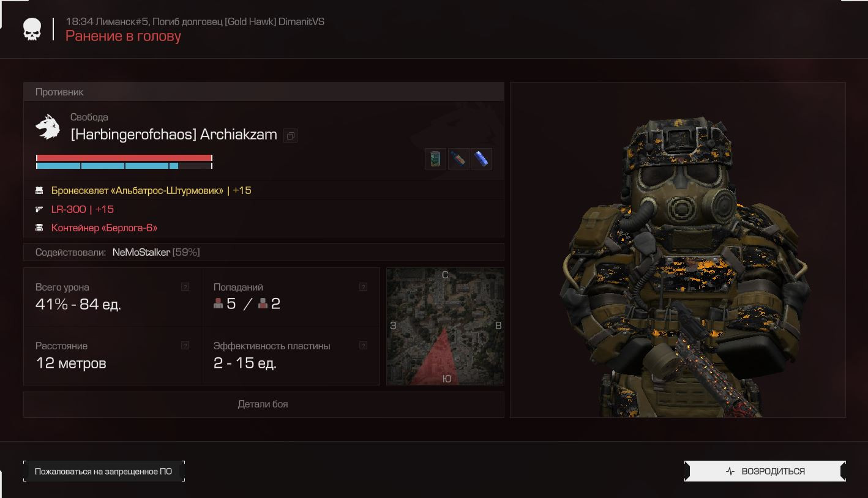Open the help tooltip for Попаданий
Image resolution: width=868 pixels, height=498 pixels.
point(363,286)
